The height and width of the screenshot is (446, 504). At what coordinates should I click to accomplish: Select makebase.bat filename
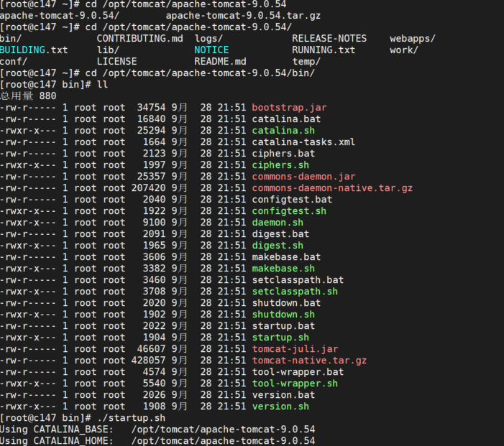pyautogui.click(x=286, y=257)
